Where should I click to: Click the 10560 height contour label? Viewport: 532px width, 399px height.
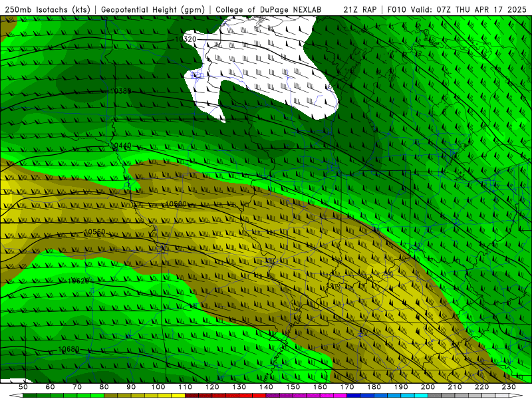(x=94, y=232)
